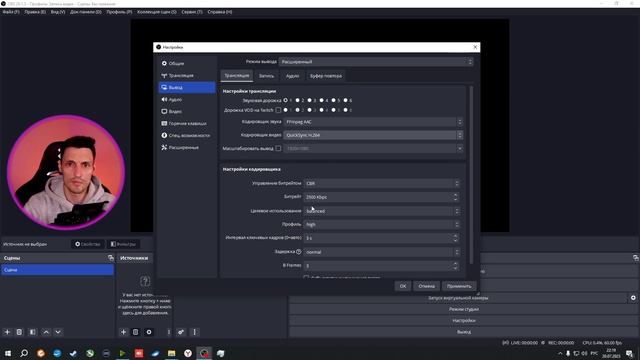Switch to the Буфер повтора tab

(x=326, y=76)
